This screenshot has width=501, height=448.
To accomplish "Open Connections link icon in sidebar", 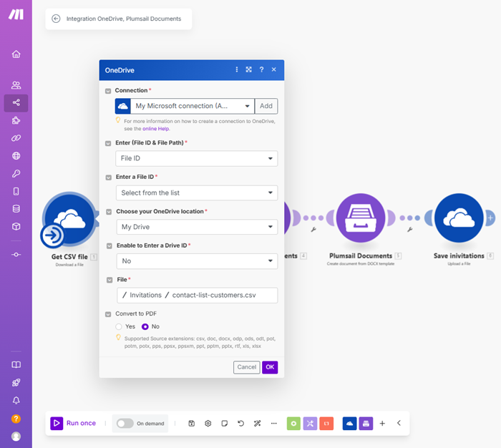I will pos(16,138).
